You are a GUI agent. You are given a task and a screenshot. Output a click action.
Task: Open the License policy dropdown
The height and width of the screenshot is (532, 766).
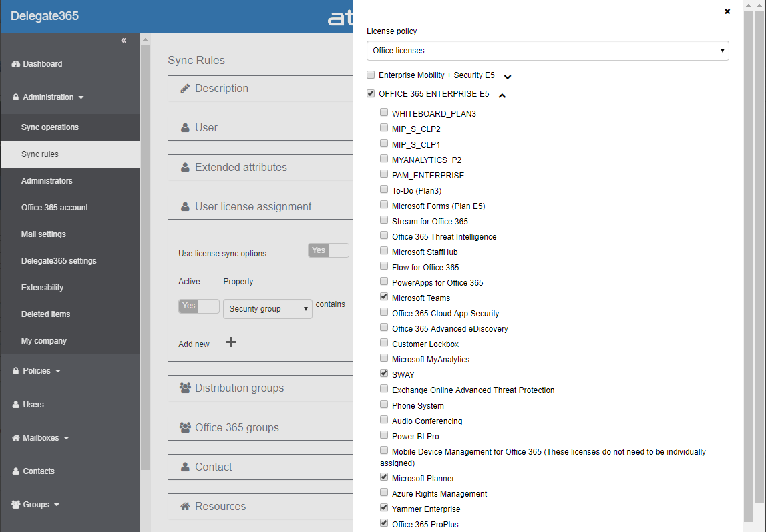[548, 51]
